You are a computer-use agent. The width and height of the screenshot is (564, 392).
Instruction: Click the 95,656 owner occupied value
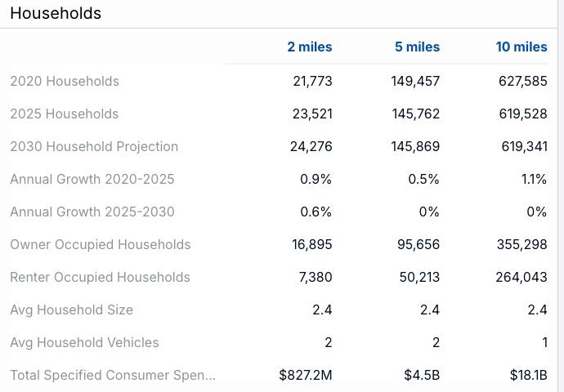(419, 245)
